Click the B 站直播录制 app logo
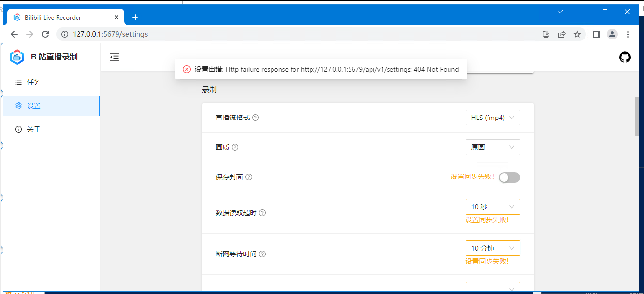Image resolution: width=644 pixels, height=294 pixels. click(x=17, y=57)
